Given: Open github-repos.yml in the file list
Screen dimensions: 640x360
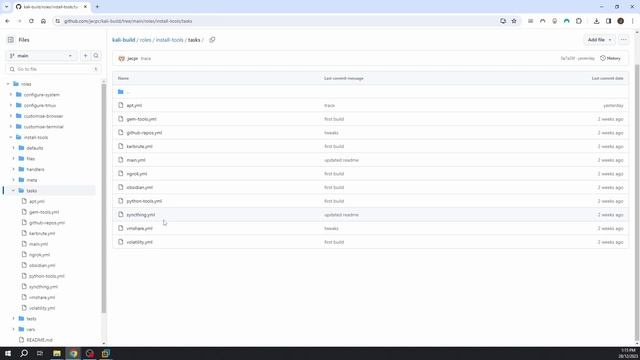Looking at the screenshot, I should pyautogui.click(x=144, y=133).
